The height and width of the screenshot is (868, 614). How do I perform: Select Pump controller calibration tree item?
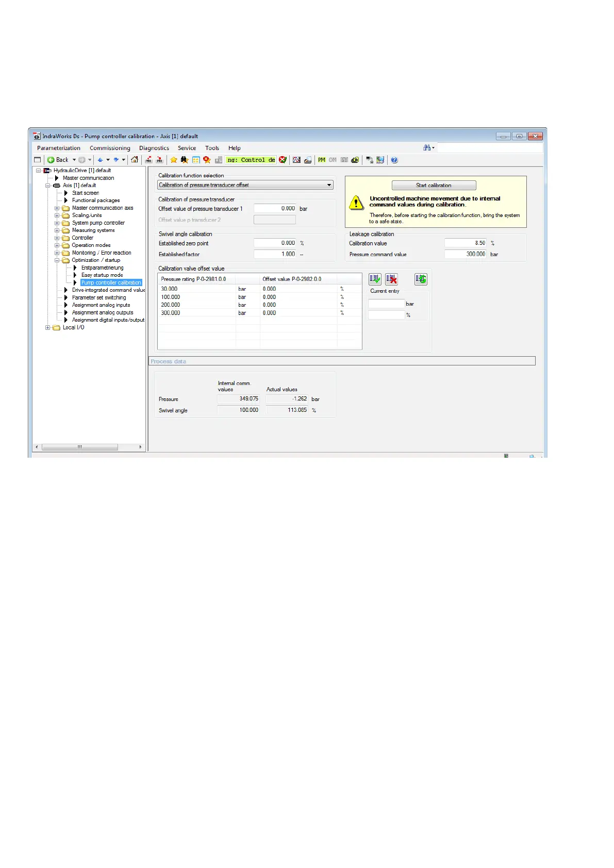click(111, 282)
